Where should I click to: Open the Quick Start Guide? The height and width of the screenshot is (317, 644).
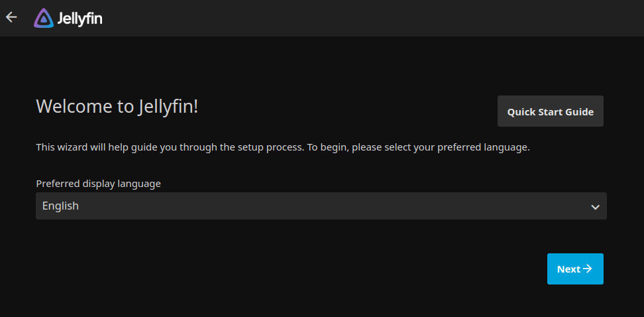point(551,111)
